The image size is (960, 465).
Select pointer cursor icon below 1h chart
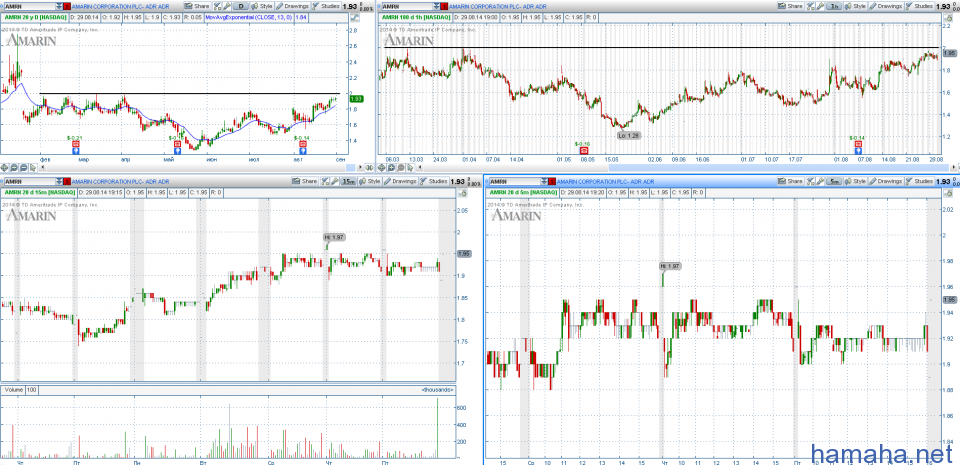coord(410,168)
